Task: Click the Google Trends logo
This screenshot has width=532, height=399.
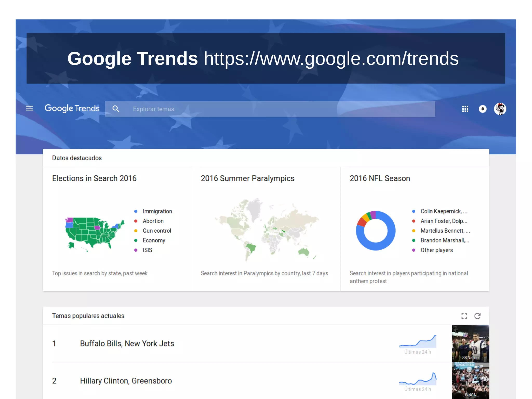Action: pos(72,108)
